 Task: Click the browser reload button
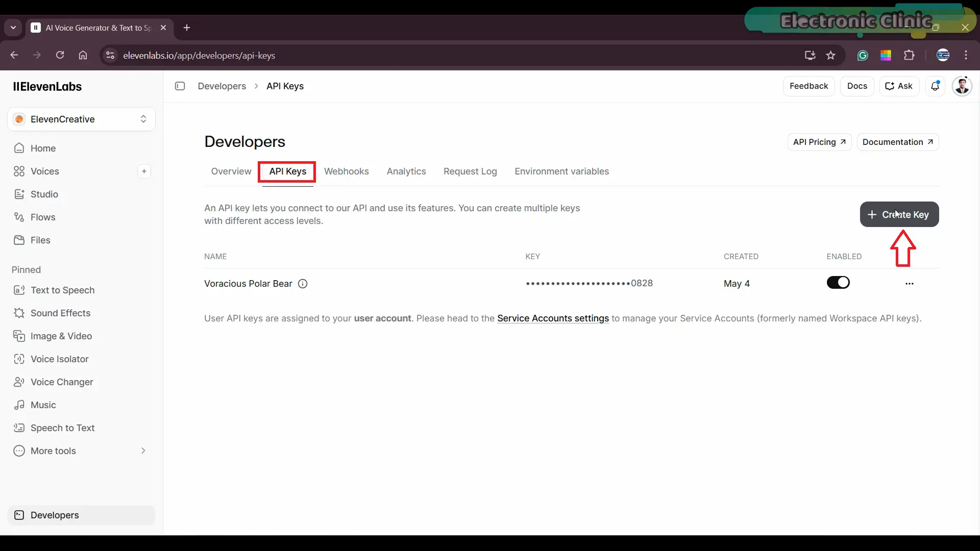[60, 55]
